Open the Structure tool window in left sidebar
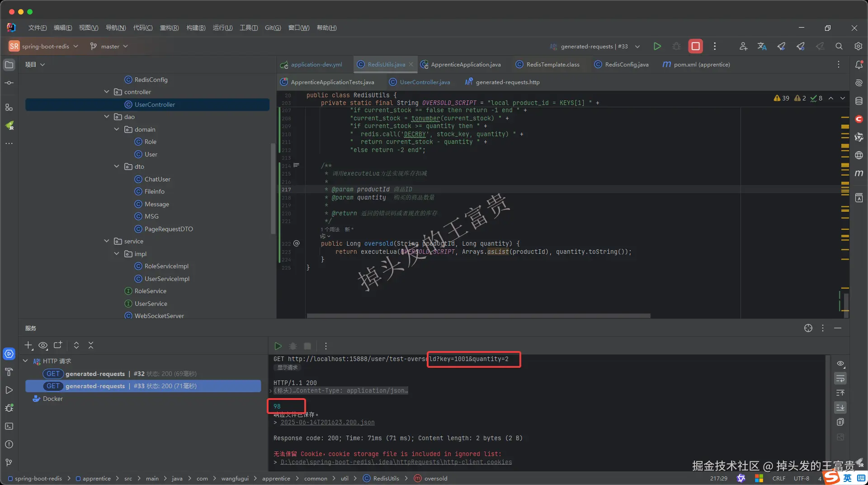The width and height of the screenshot is (868, 485). [x=9, y=107]
